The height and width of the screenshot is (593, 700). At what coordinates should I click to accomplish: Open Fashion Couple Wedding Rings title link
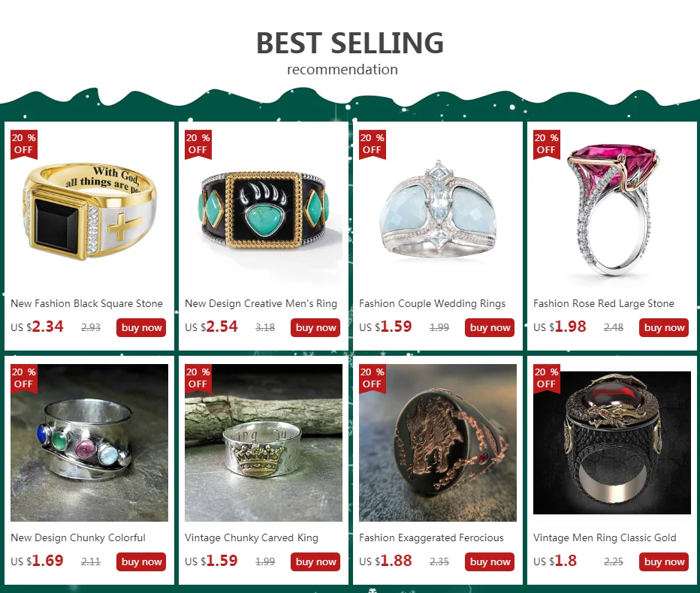coord(432,303)
